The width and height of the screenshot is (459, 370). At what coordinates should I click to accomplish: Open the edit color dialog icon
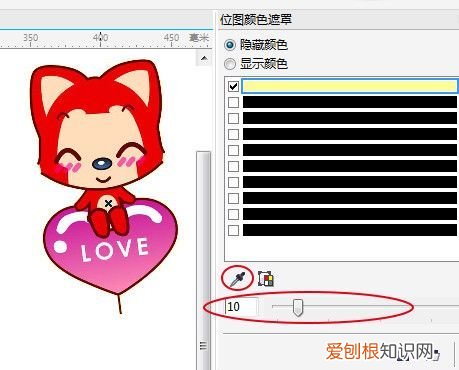(x=266, y=279)
